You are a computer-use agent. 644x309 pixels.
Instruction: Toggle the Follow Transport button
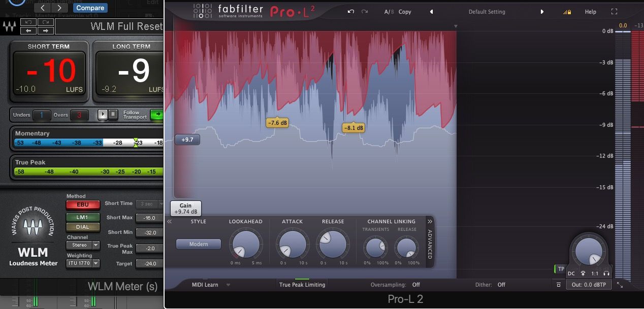[156, 114]
